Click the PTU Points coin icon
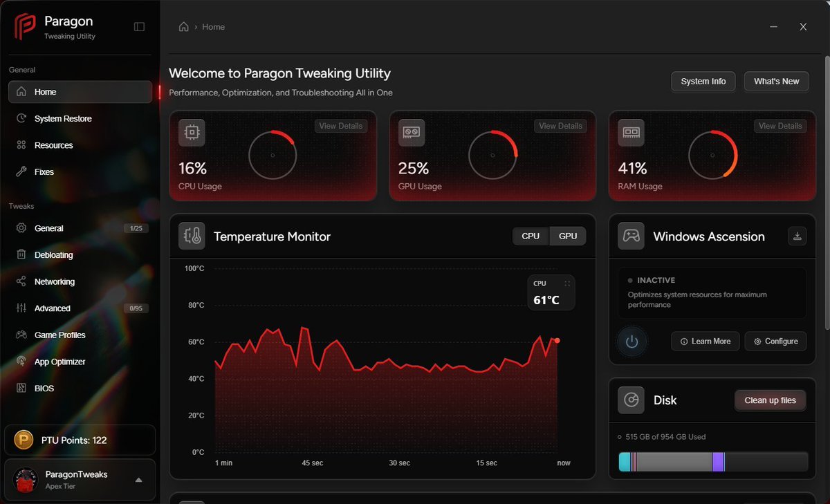The width and height of the screenshot is (830, 504). [25, 440]
